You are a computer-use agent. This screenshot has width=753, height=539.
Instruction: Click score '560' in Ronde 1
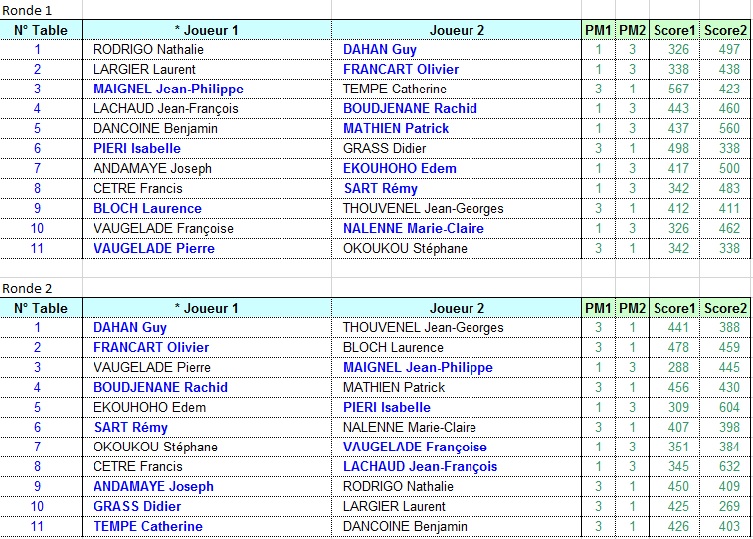[x=729, y=129]
